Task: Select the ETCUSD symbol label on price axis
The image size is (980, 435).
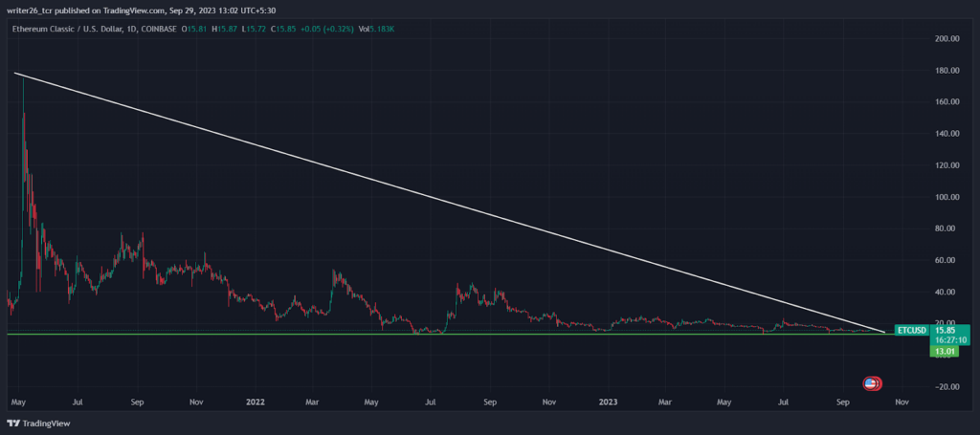Action: [911, 330]
